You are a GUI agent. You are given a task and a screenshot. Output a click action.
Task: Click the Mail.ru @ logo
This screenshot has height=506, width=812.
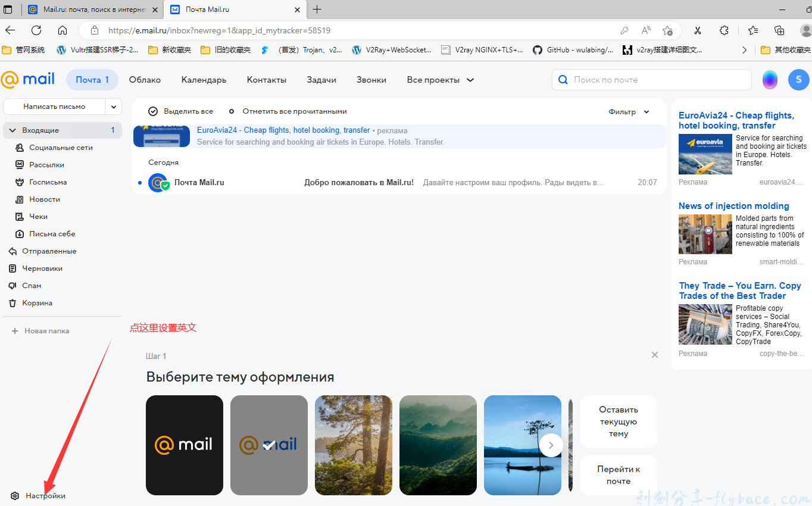pyautogui.click(x=27, y=79)
